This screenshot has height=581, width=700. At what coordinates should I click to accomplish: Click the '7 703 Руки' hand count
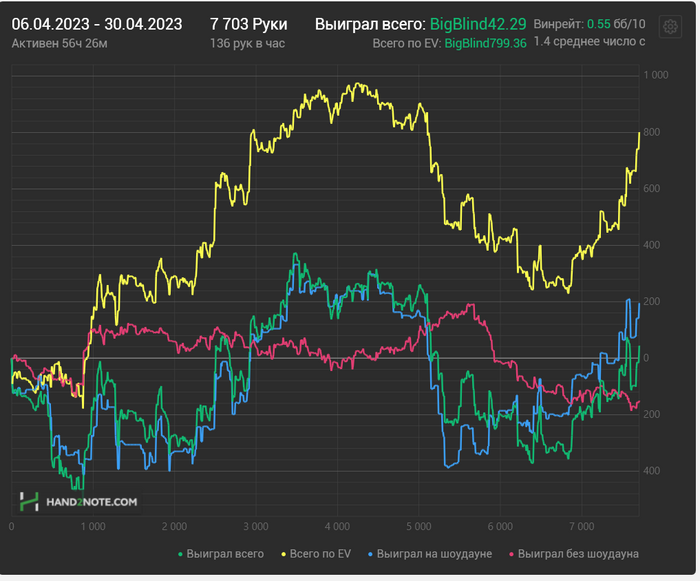point(249,24)
